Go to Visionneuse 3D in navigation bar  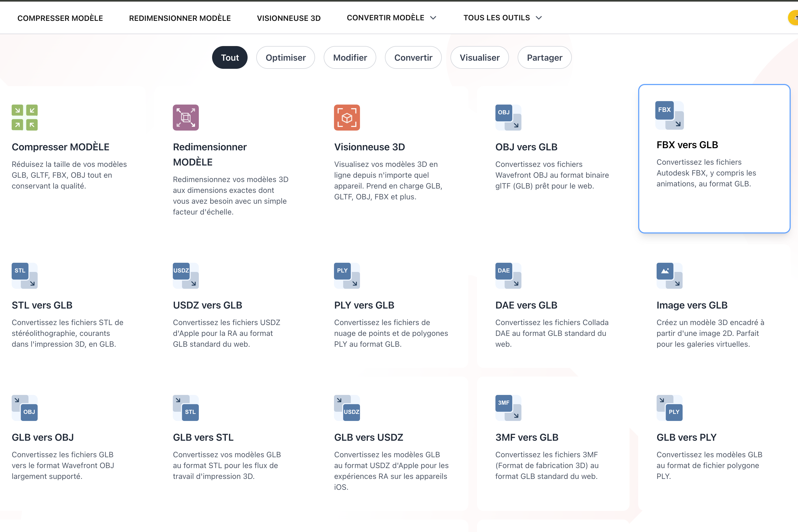pyautogui.click(x=288, y=18)
